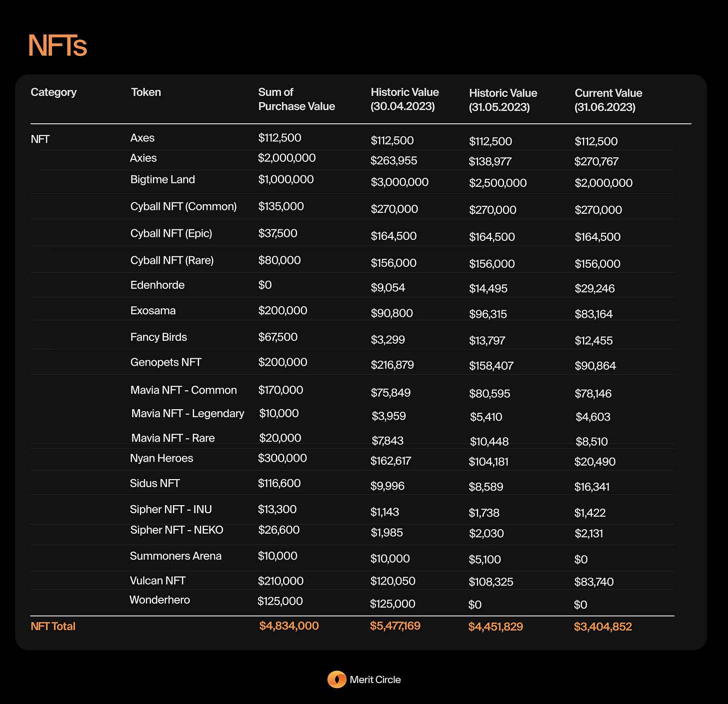
Task: Select the Wonderhero token name
Action: 159,600
